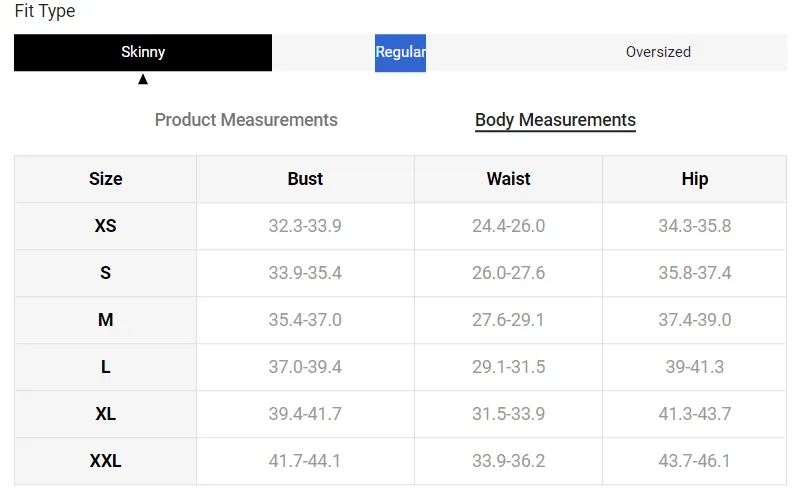
Task: Click the Bust column header
Action: (305, 179)
